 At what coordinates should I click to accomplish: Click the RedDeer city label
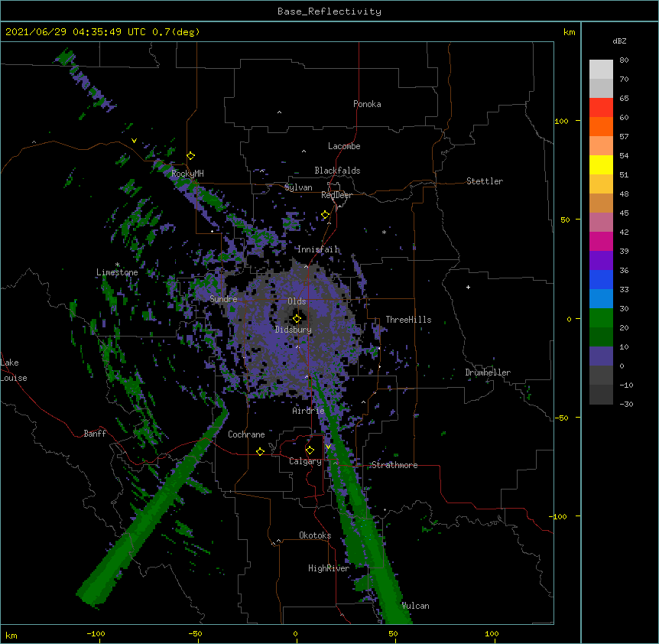click(336, 195)
